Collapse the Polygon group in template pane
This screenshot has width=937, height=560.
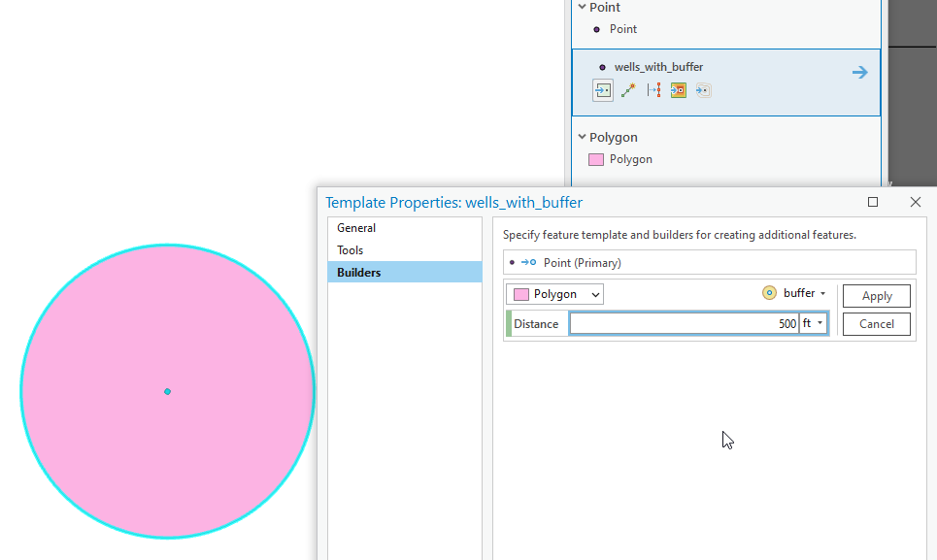[581, 137]
